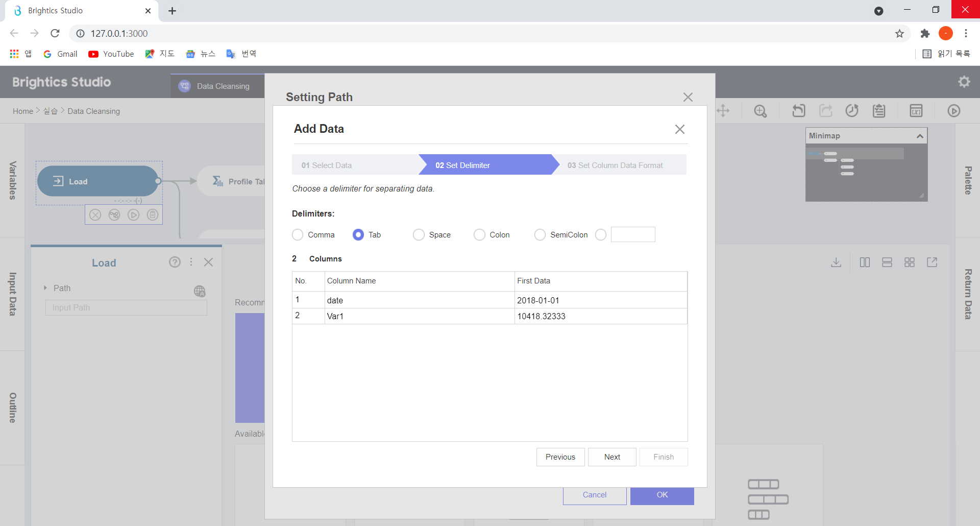Click the run play toolbar icon
Image resolution: width=980 pixels, height=526 pixels.
[x=953, y=111]
